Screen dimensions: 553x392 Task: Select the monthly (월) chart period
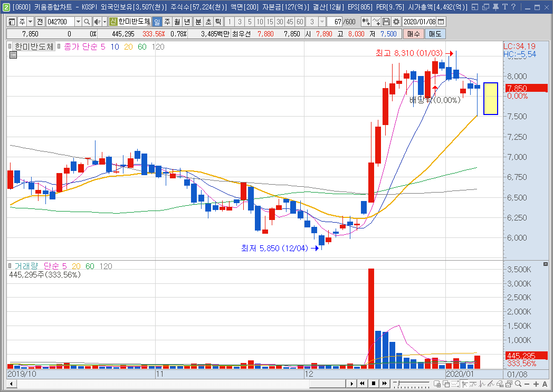click(177, 22)
